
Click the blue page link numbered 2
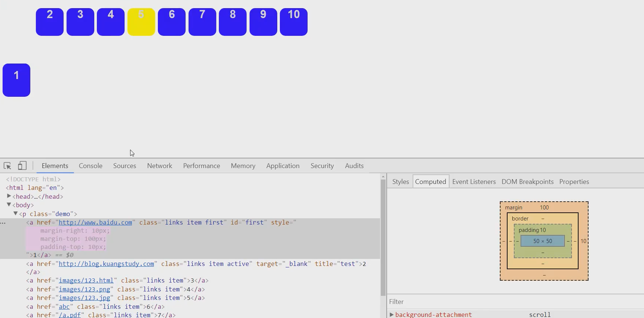click(50, 22)
